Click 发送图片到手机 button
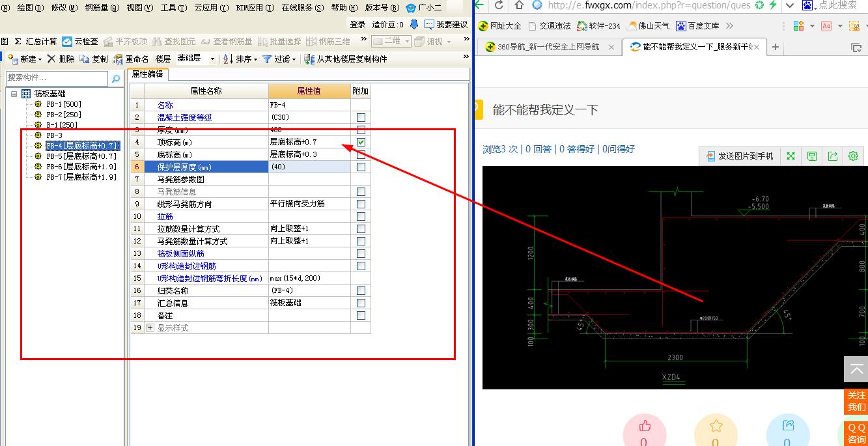Image resolution: width=868 pixels, height=446 pixels. click(740, 156)
